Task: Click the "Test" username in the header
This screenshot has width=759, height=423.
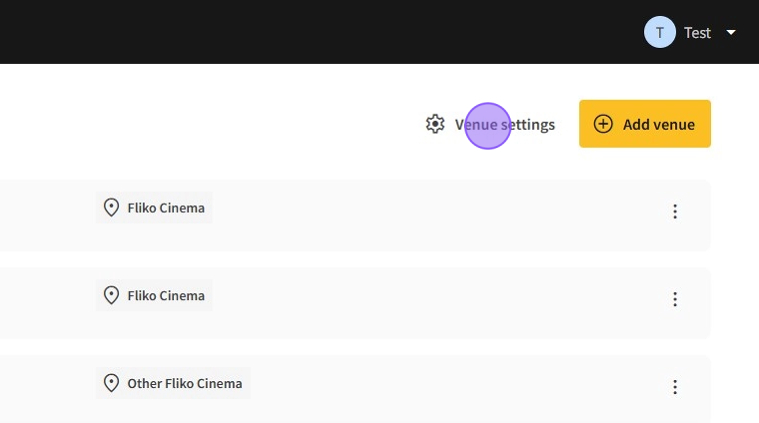Action: [697, 32]
